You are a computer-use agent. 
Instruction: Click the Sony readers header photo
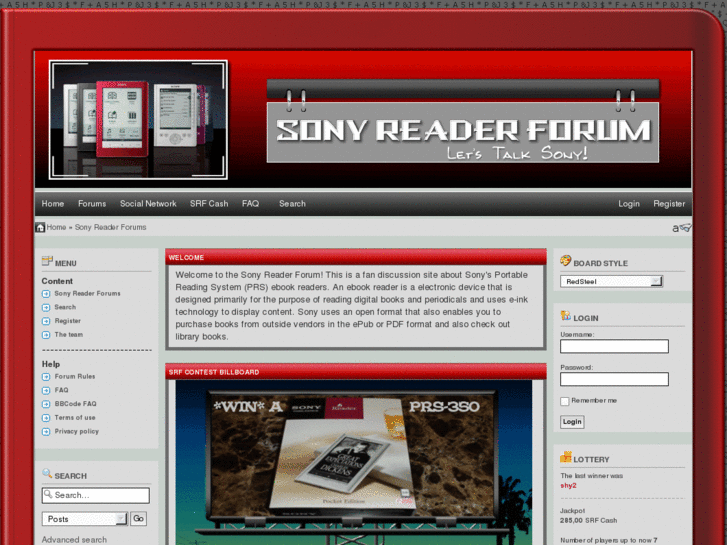(x=138, y=120)
